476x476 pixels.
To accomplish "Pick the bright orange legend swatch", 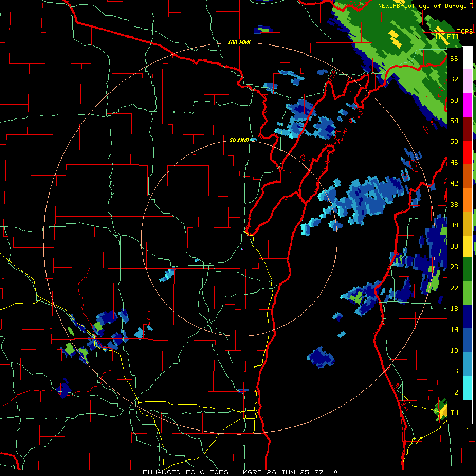I will point(467,200).
